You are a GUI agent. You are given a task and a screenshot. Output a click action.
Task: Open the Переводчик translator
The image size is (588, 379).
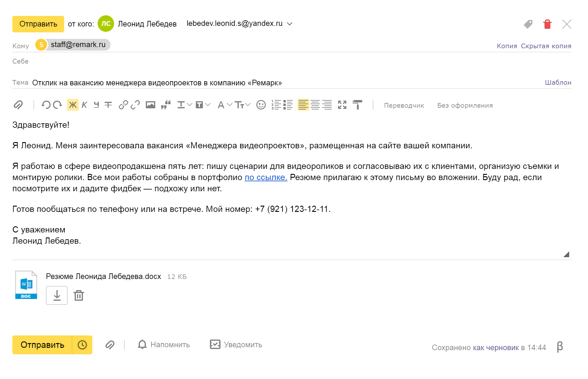click(404, 105)
